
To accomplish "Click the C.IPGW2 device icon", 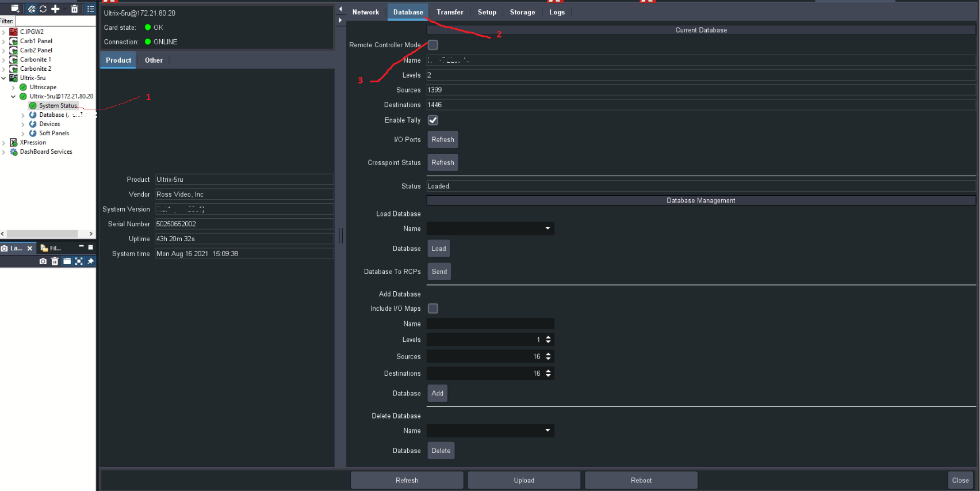I will [x=13, y=32].
